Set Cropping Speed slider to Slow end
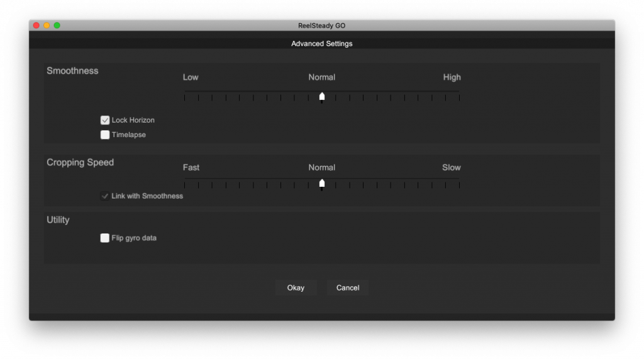Viewport: 644px width, 359px height. (459, 184)
